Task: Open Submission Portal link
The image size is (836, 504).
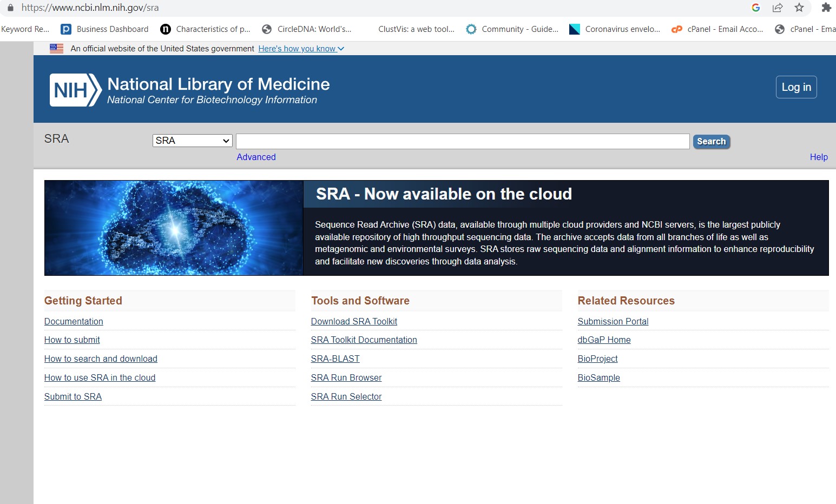Action: pyautogui.click(x=613, y=321)
